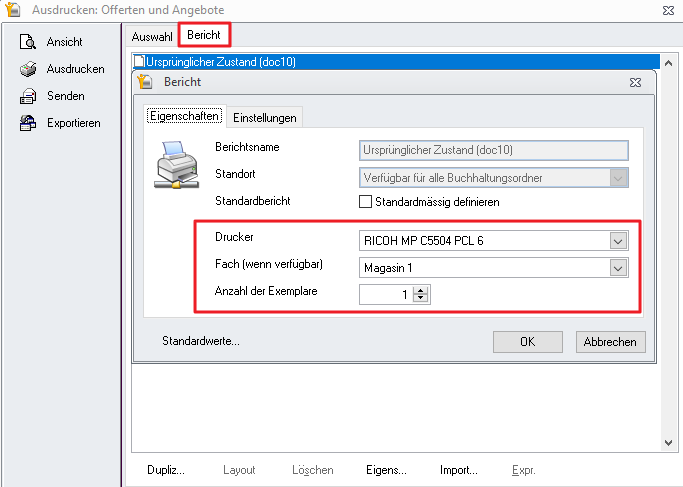Switch to the Einstellungen tab

(264, 117)
